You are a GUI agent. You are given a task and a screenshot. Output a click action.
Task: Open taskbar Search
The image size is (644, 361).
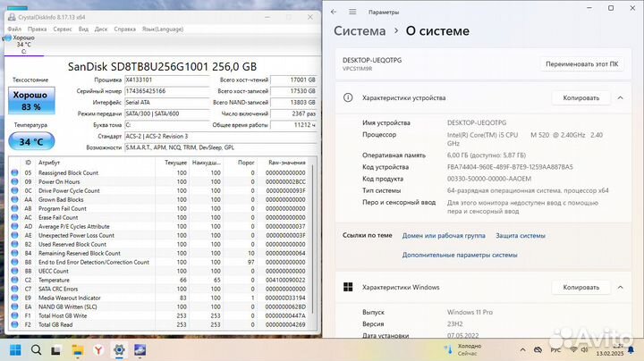[x=36, y=350]
